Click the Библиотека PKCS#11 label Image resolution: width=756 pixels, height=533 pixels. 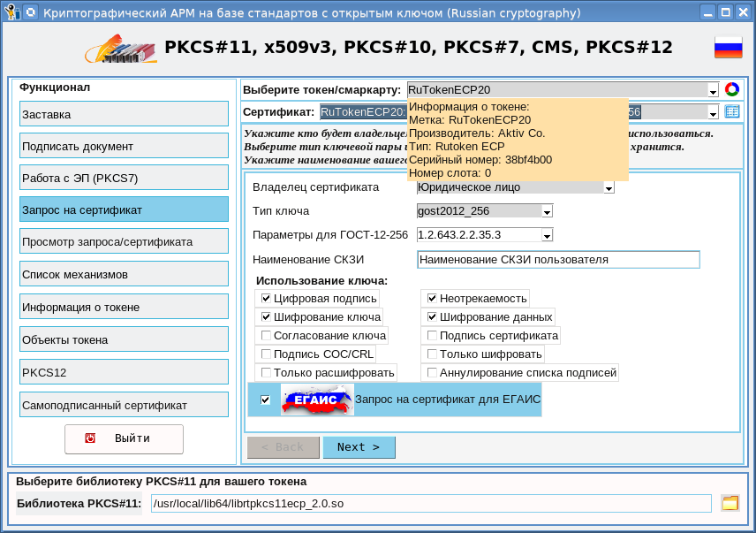(x=79, y=504)
